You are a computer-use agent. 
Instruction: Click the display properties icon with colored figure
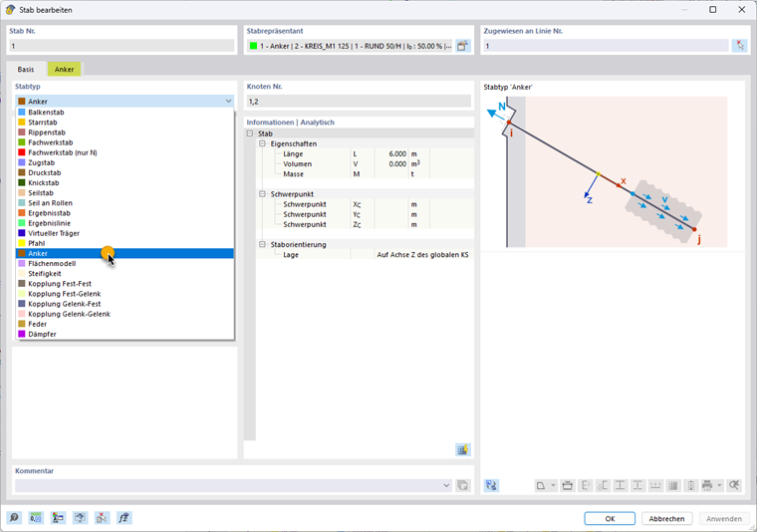point(58,517)
